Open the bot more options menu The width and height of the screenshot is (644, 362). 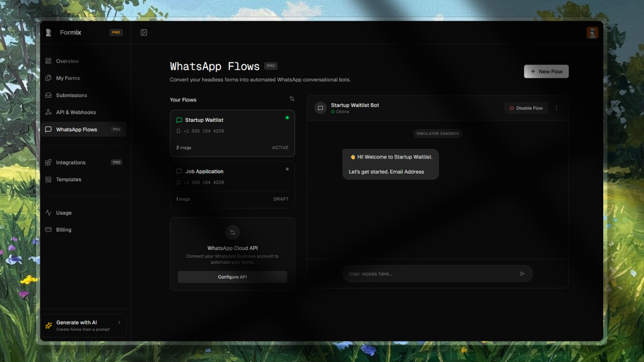[556, 108]
